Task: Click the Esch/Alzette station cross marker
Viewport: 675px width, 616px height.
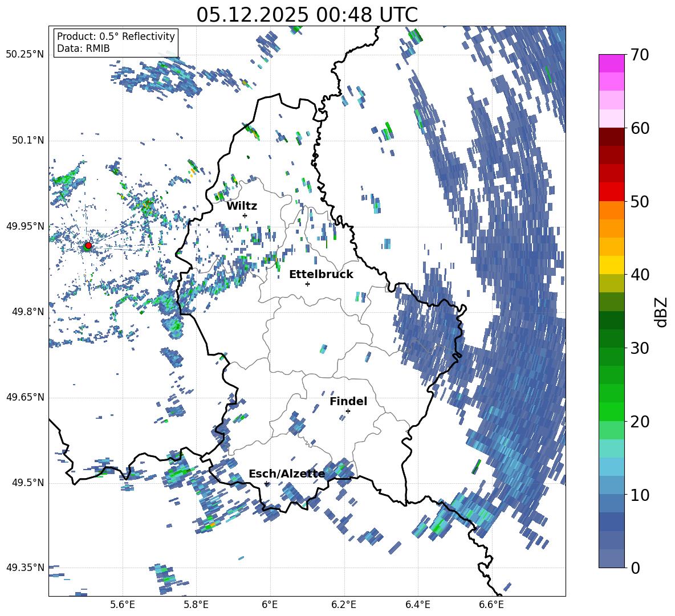Action: pyautogui.click(x=266, y=483)
